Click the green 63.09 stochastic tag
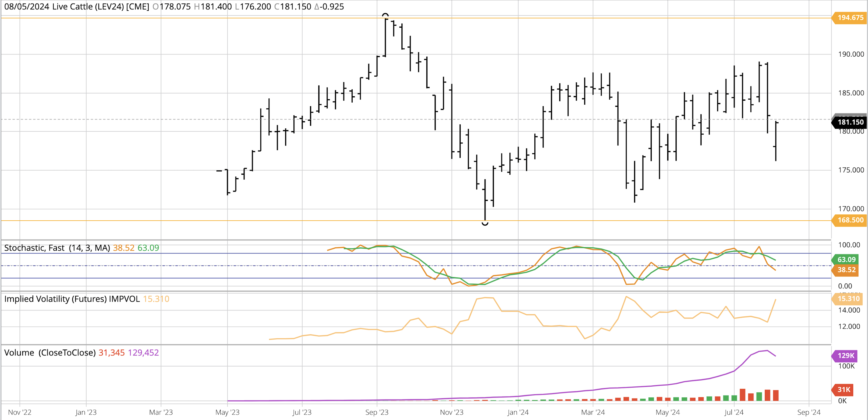The width and height of the screenshot is (868, 420). click(846, 259)
